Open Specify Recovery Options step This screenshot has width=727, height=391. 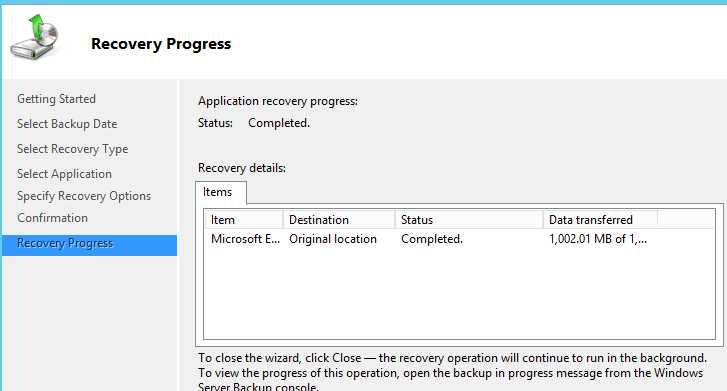[84, 196]
